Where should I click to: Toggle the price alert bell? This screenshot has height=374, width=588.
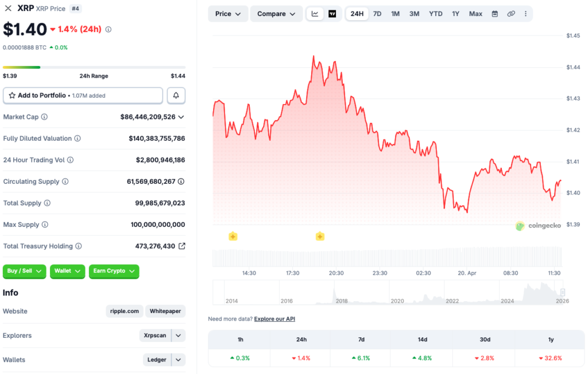[176, 95]
